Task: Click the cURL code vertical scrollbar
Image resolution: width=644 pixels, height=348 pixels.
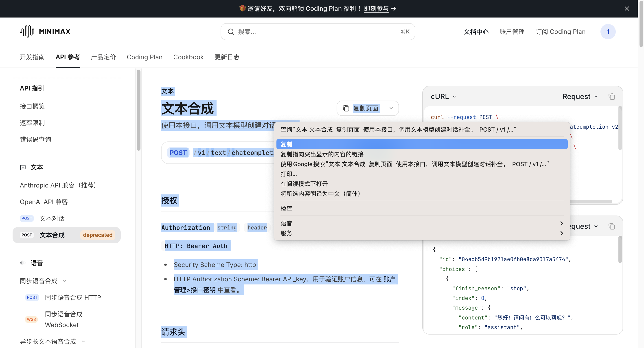Action: click(620, 128)
